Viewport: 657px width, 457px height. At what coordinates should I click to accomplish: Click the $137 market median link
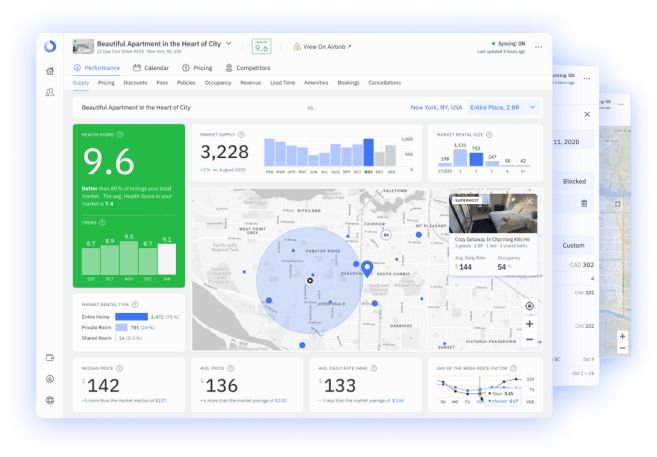tap(160, 401)
